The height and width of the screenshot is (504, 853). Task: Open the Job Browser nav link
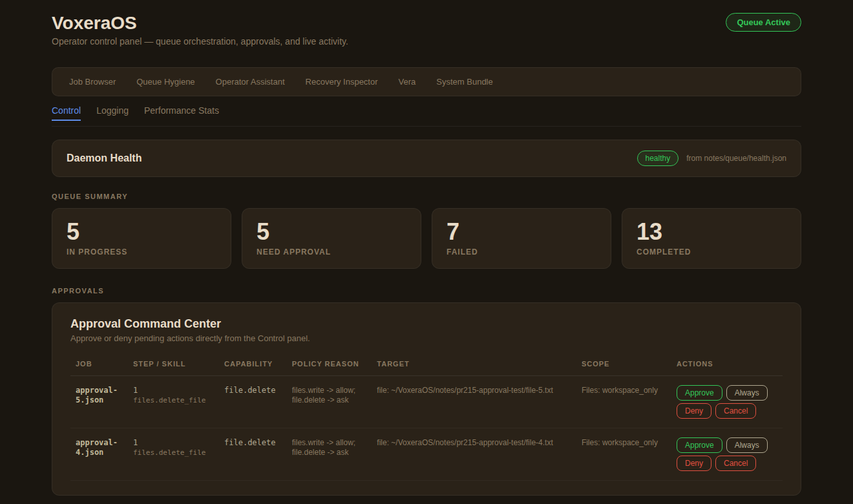coord(92,82)
